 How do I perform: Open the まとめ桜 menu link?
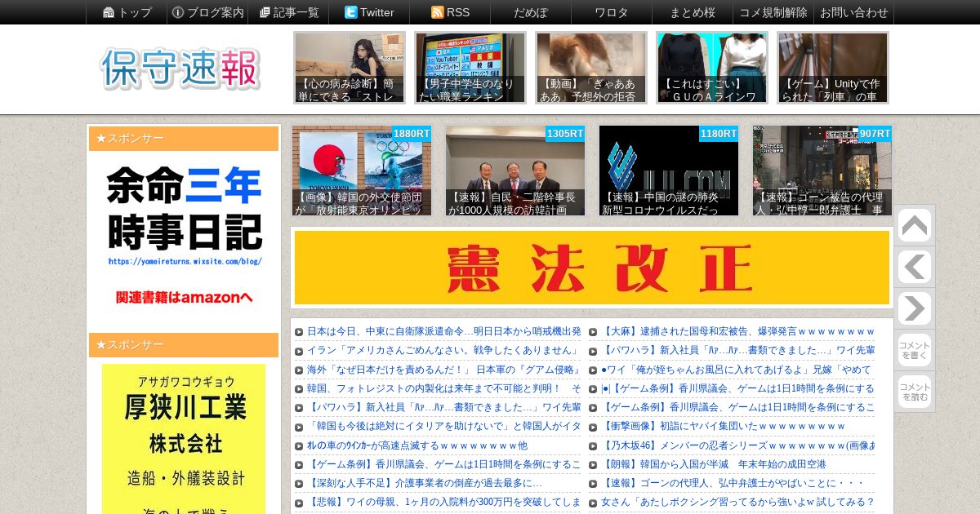pos(693,12)
